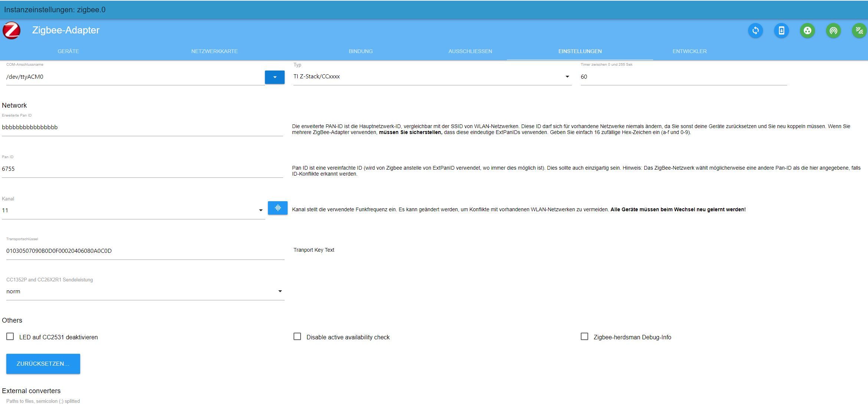Open the Typ TI Z-Stack dropdown
868x408 pixels.
pyautogui.click(x=432, y=76)
